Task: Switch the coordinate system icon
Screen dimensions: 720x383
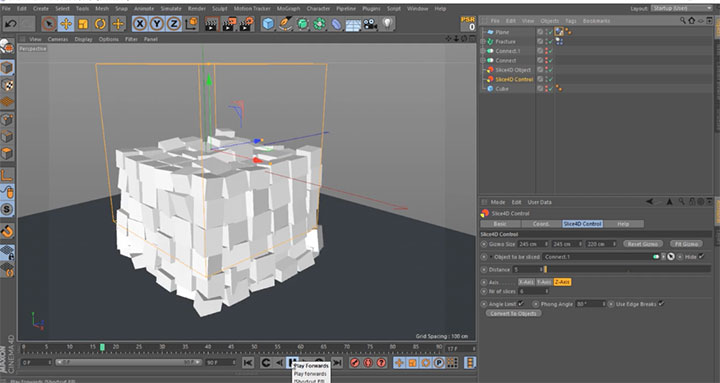Action: (191, 24)
